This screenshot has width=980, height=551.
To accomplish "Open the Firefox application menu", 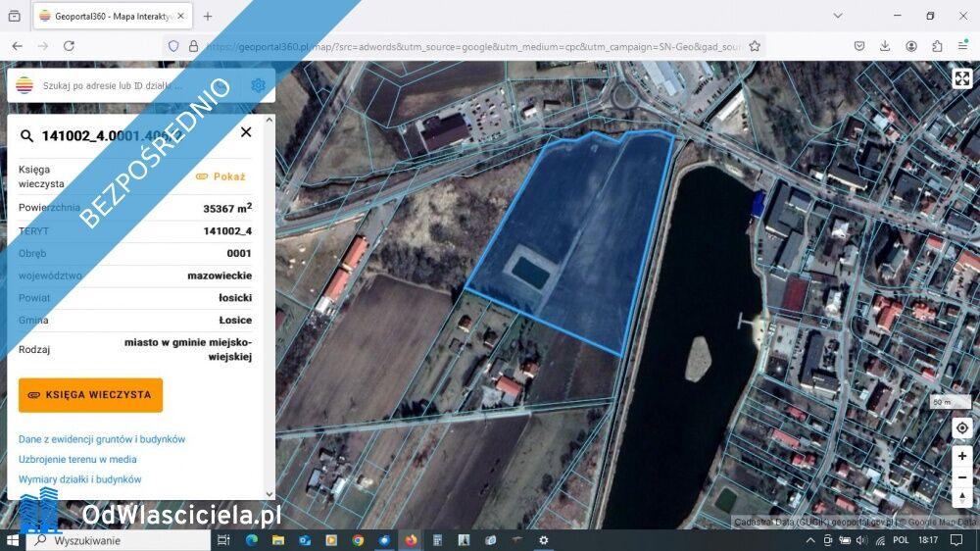I will [962, 46].
